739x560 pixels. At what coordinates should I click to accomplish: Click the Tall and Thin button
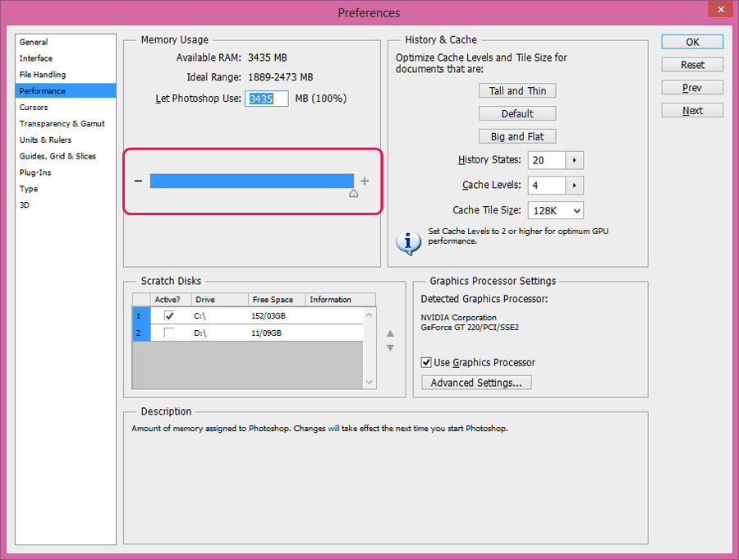pos(517,90)
